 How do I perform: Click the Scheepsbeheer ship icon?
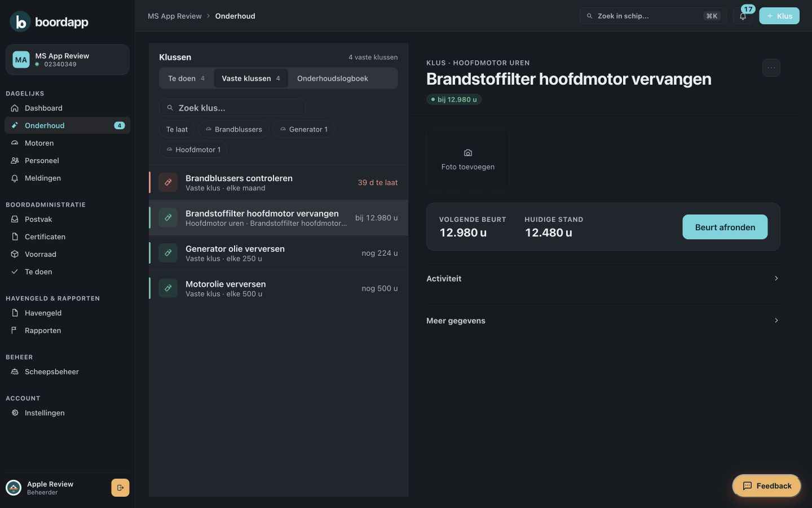click(15, 371)
